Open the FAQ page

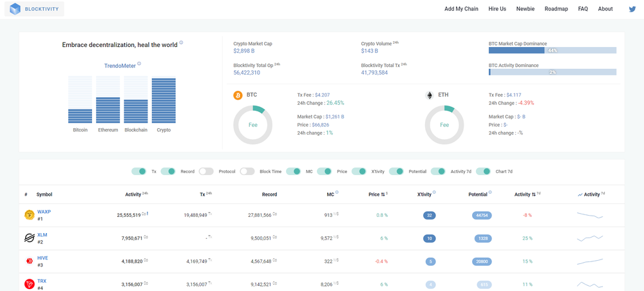[583, 9]
